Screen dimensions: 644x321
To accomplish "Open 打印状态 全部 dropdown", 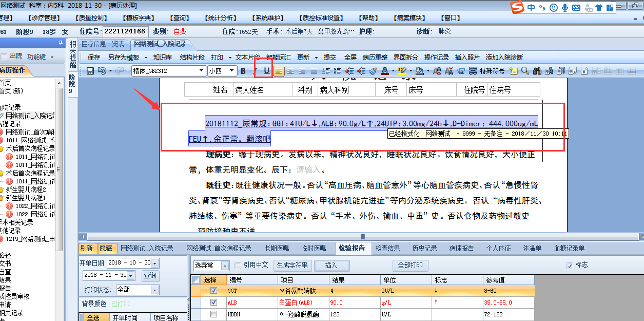I will coord(155,290).
